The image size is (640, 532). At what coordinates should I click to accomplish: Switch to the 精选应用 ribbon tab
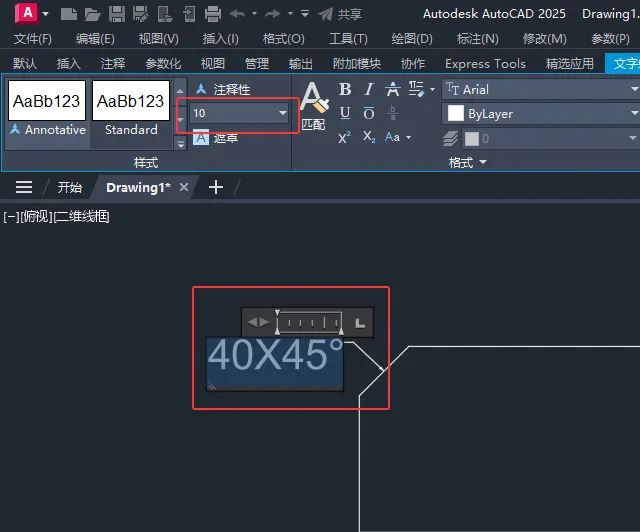[570, 63]
